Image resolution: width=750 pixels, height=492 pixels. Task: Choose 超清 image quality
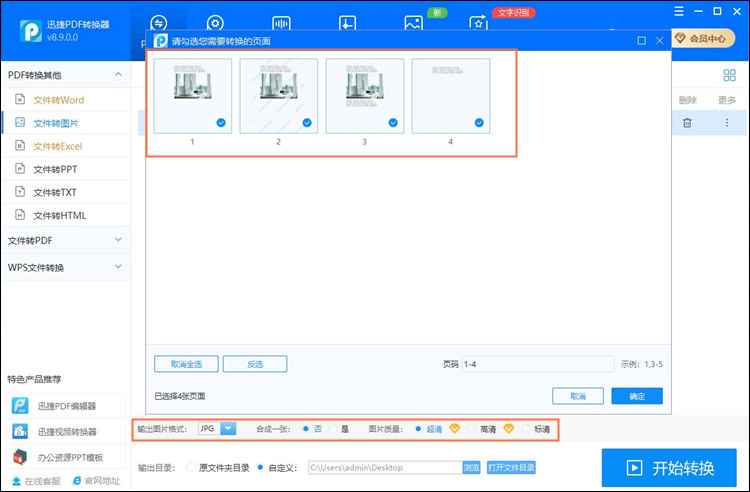coord(418,429)
